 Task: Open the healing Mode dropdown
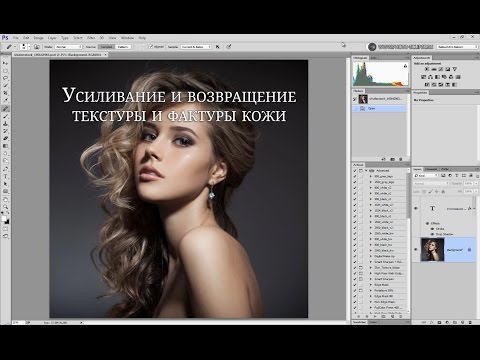click(68, 47)
